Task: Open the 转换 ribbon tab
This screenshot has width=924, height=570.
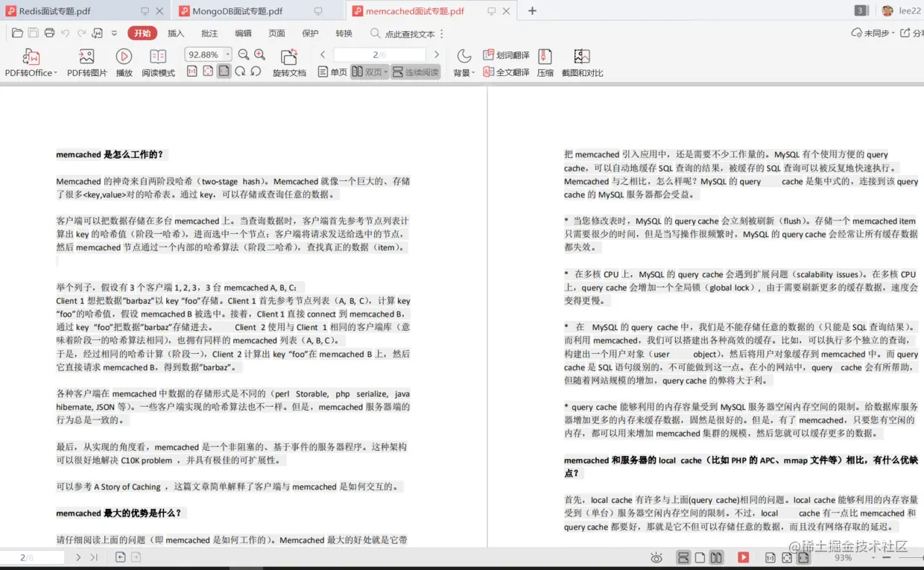Action: tap(344, 34)
